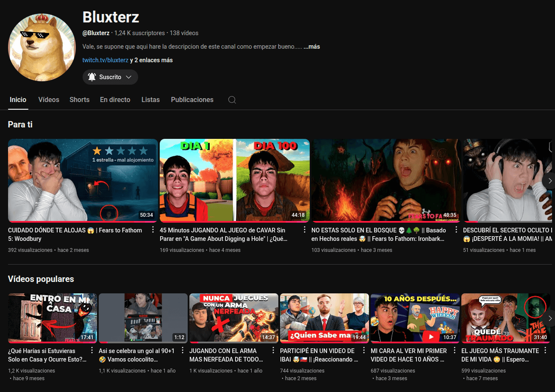Open title 45 Minutos JUGANDO AL JUEGO de CAVAR
Viewport: 555px width, 392px height.
click(x=224, y=235)
